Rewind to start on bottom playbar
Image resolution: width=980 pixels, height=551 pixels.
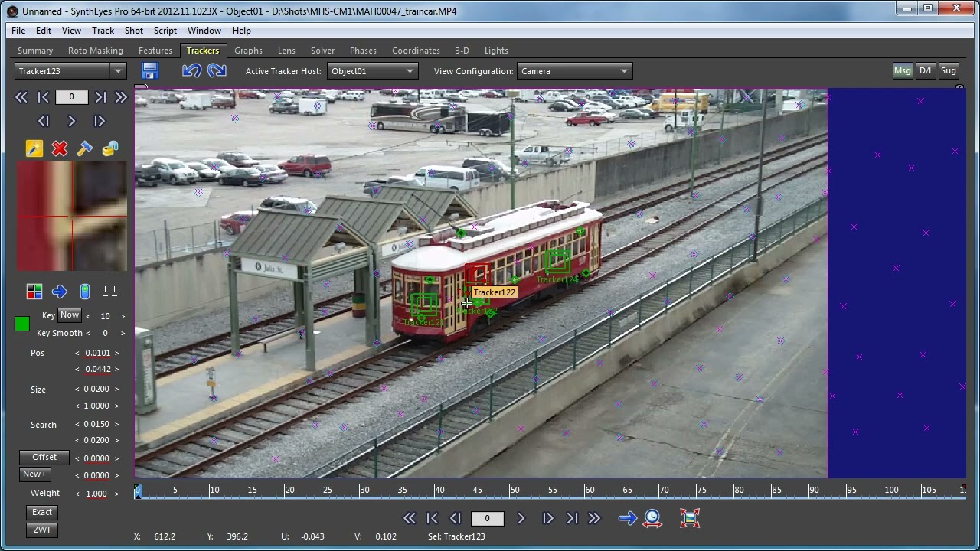[410, 518]
